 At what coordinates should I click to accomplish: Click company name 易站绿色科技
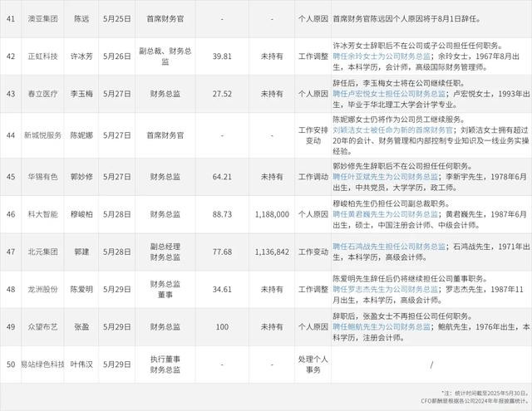[x=42, y=365]
